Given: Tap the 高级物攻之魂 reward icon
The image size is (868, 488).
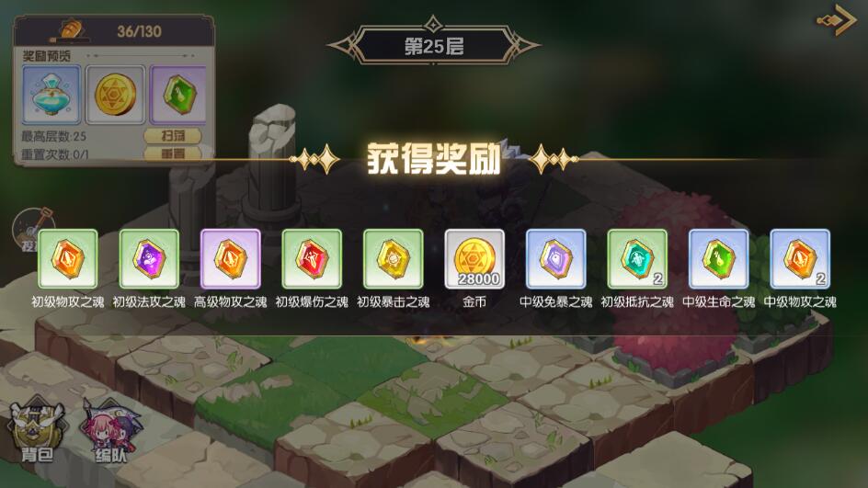Looking at the screenshot, I should coord(230,259).
